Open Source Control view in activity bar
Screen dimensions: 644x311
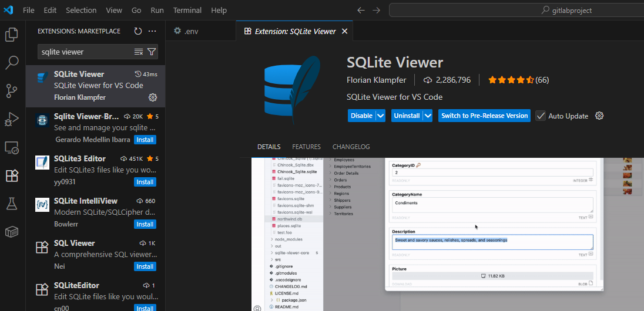coord(12,91)
